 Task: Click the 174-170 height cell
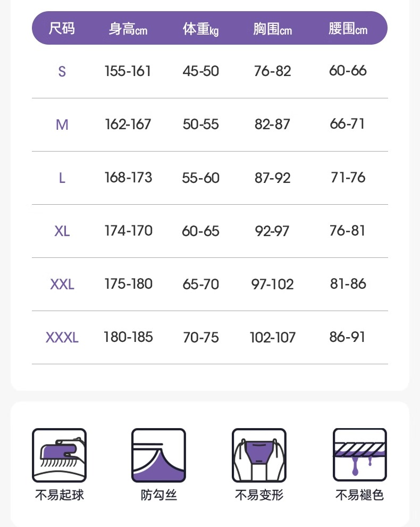coord(128,231)
